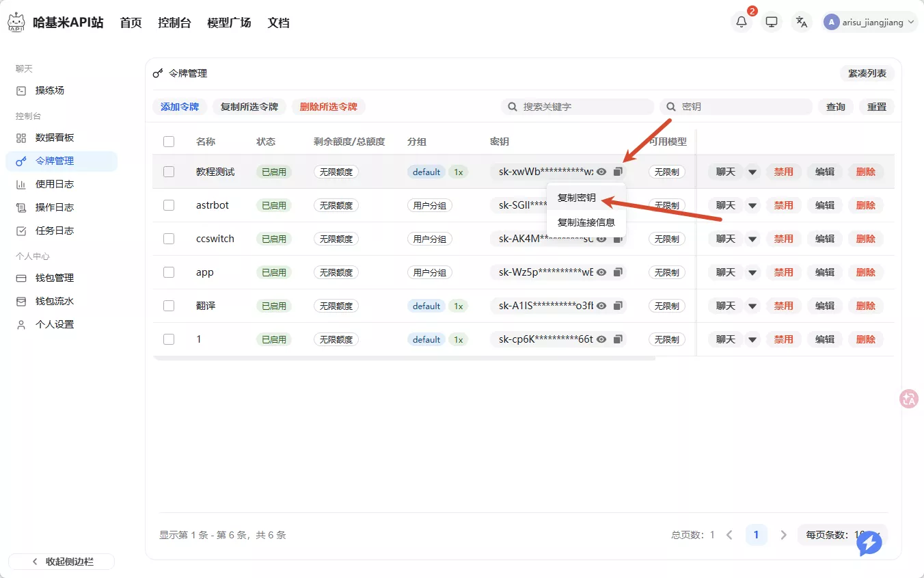Click the copy icon in 教程测试 row
Image resolution: width=924 pixels, height=578 pixels.
coord(618,172)
